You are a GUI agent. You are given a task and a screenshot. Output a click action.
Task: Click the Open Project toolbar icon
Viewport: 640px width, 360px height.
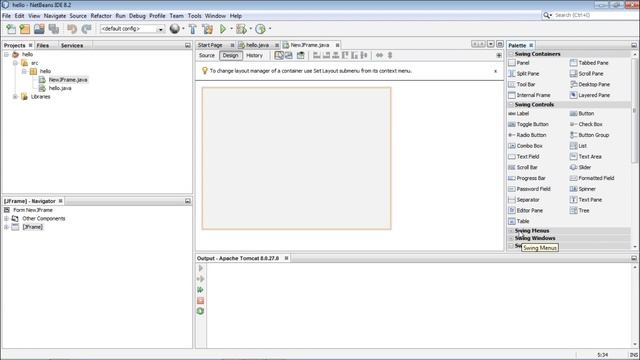coord(39,29)
